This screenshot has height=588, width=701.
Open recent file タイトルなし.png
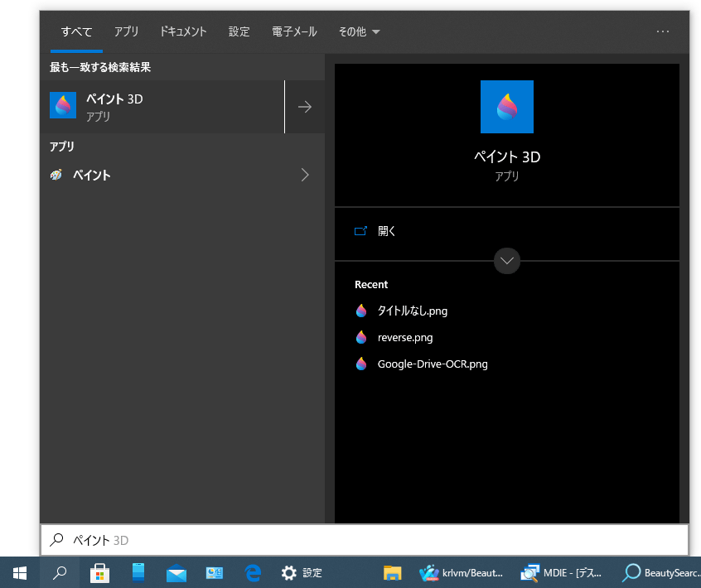[412, 311]
